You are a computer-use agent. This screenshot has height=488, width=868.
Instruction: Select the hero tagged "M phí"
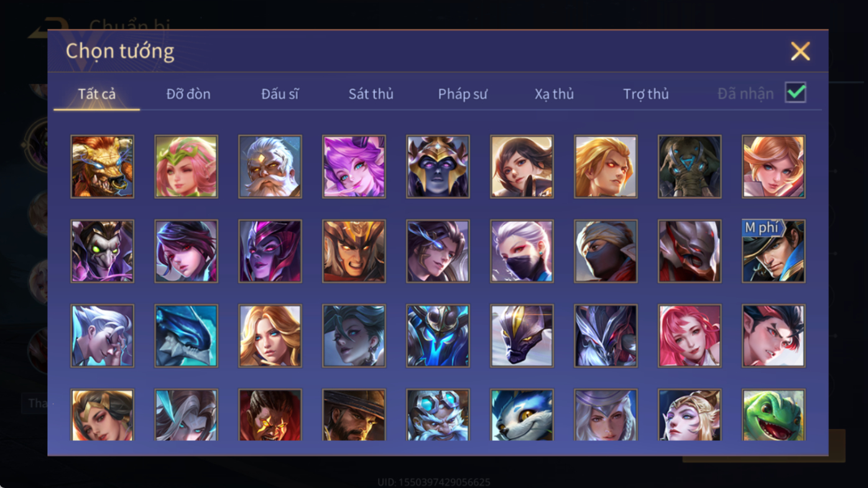point(773,251)
